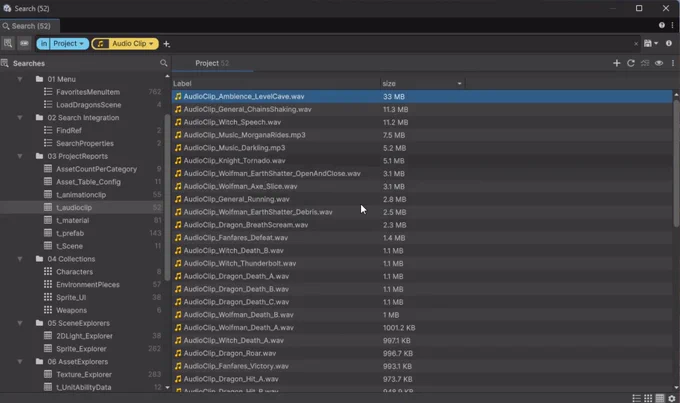Collapse the 01 Menu folder

pyautogui.click(x=20, y=79)
